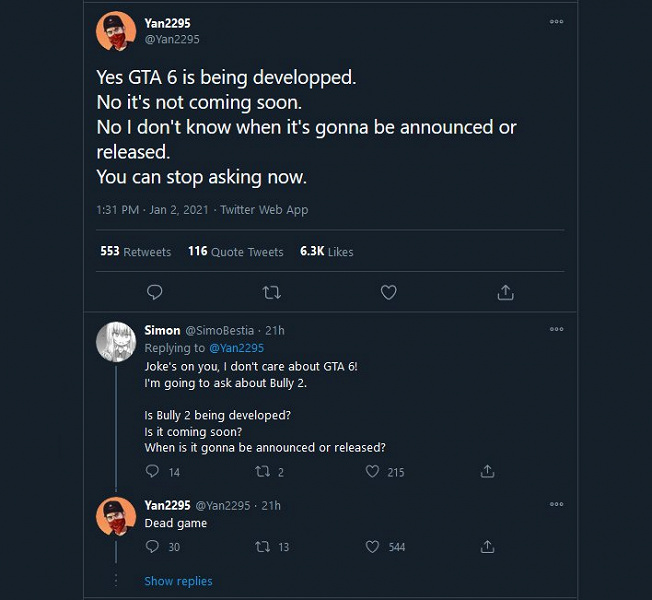Like Simon's Bully 2 reply

click(372, 471)
